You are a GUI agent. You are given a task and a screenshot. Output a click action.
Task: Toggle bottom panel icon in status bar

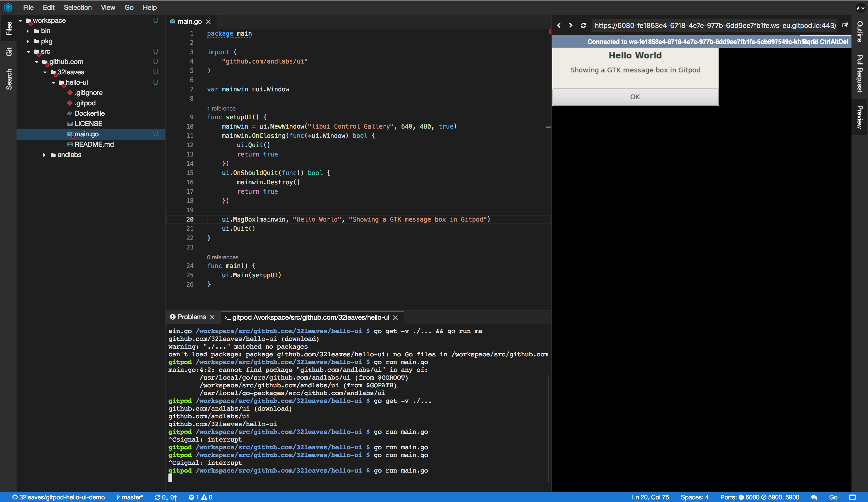(x=853, y=497)
